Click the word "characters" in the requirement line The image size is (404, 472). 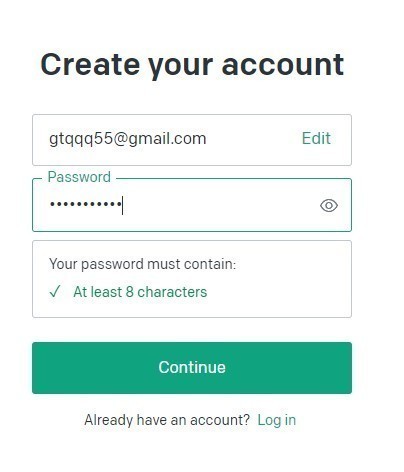coord(172,292)
